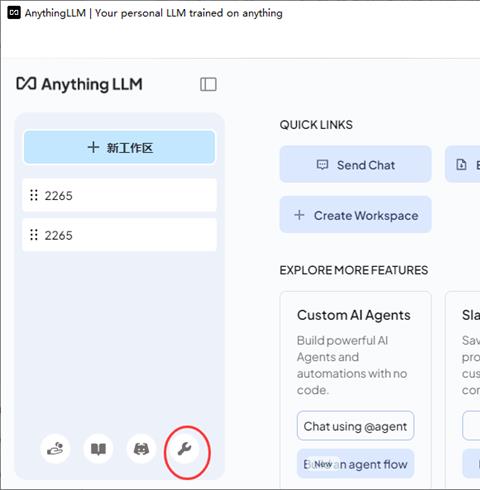Click the Anything LLM sidebar logo
Viewport: 480px width, 490px height.
coord(79,84)
